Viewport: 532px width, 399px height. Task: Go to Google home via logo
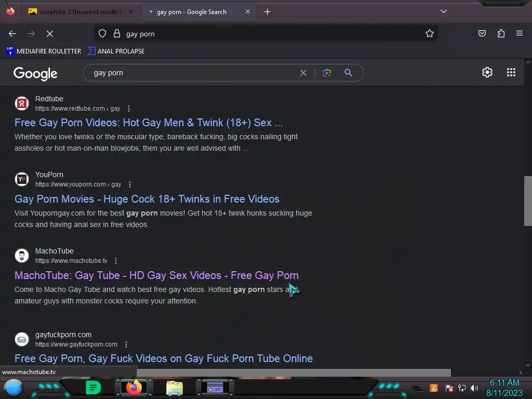click(35, 73)
